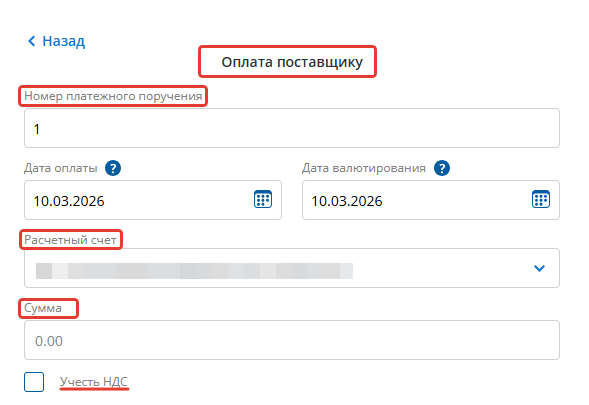Click the Оплата поставщику heading
The image size is (589, 405).
(x=292, y=62)
